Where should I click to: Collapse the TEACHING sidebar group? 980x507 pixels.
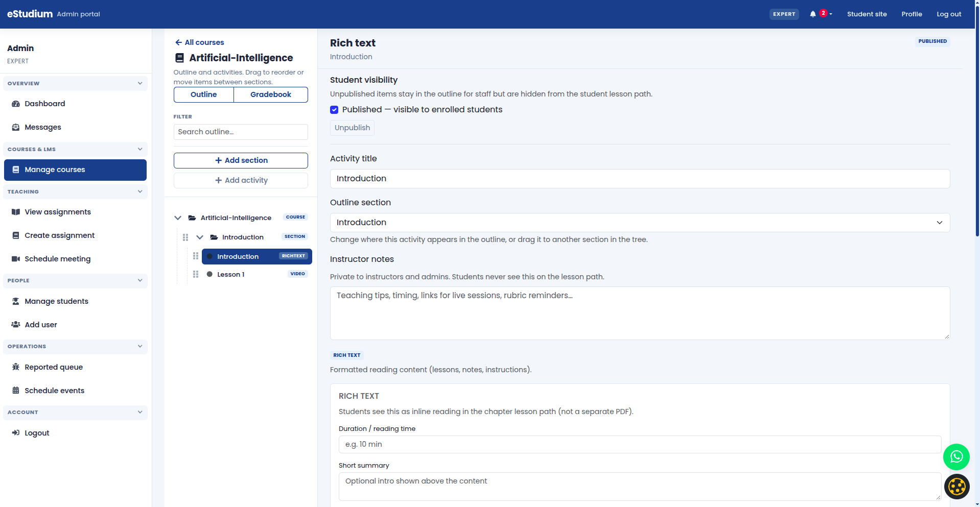tap(140, 191)
